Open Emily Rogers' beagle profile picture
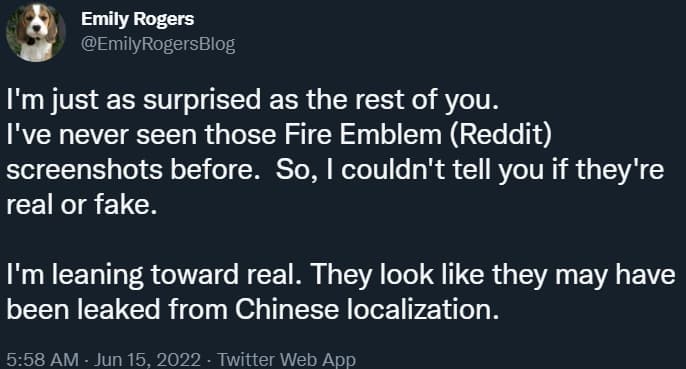The height and width of the screenshot is (369, 686). point(36,32)
